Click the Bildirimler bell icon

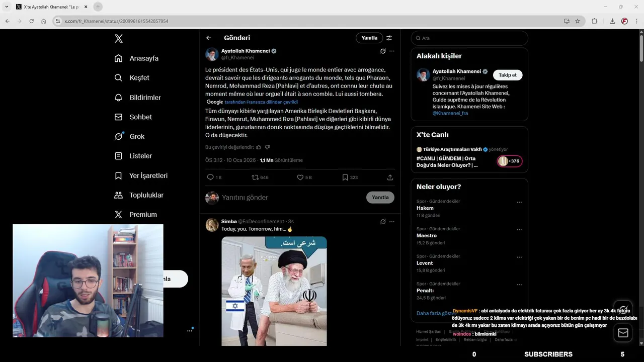pyautogui.click(x=118, y=98)
